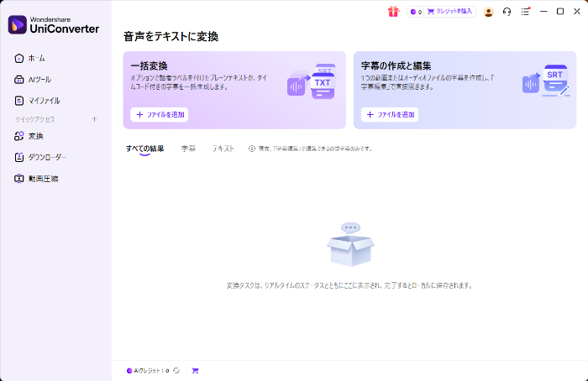
Task: Minimize the UniConverter window
Action: coord(543,12)
